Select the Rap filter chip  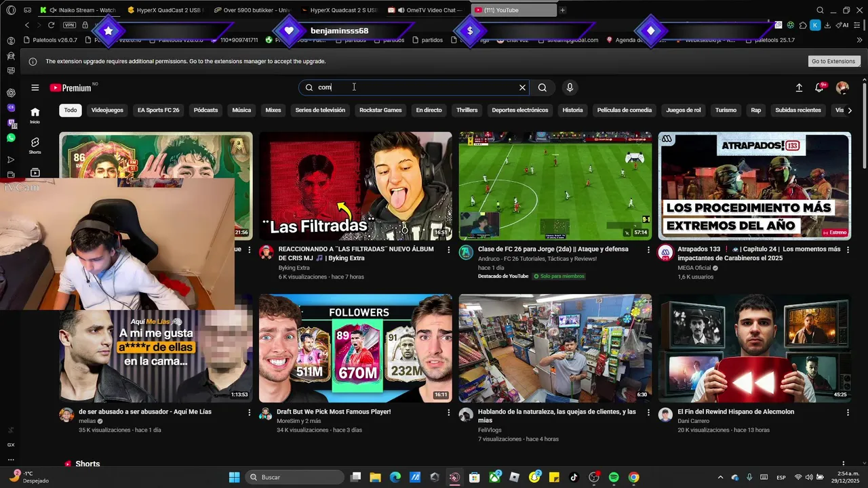755,110
